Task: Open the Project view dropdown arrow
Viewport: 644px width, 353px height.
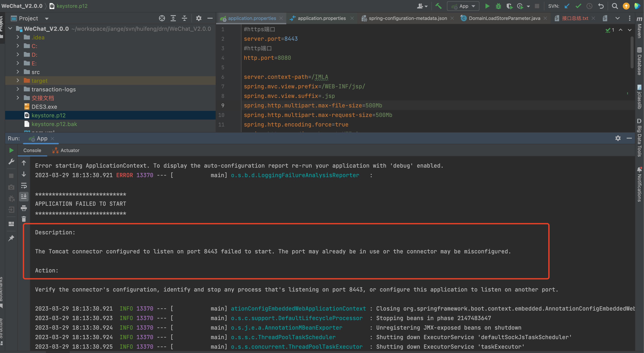Action: click(x=47, y=18)
